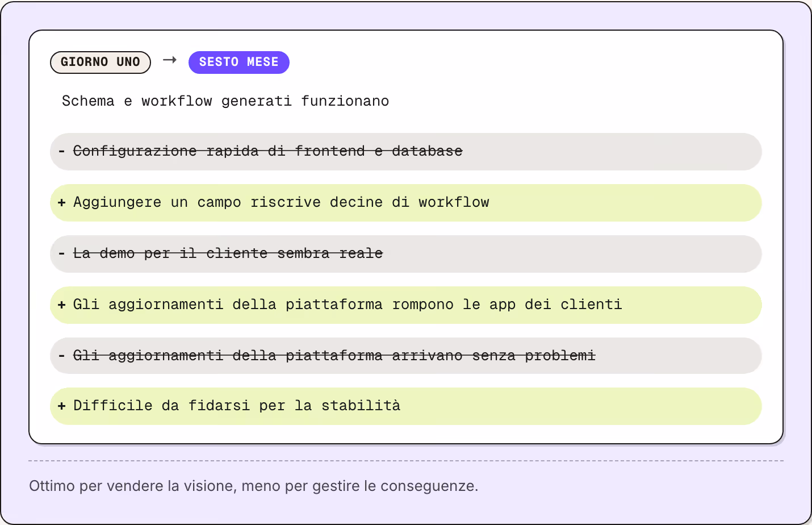
Task: Select the heading 'Schema e workflow generati funzionano'
Action: [225, 101]
